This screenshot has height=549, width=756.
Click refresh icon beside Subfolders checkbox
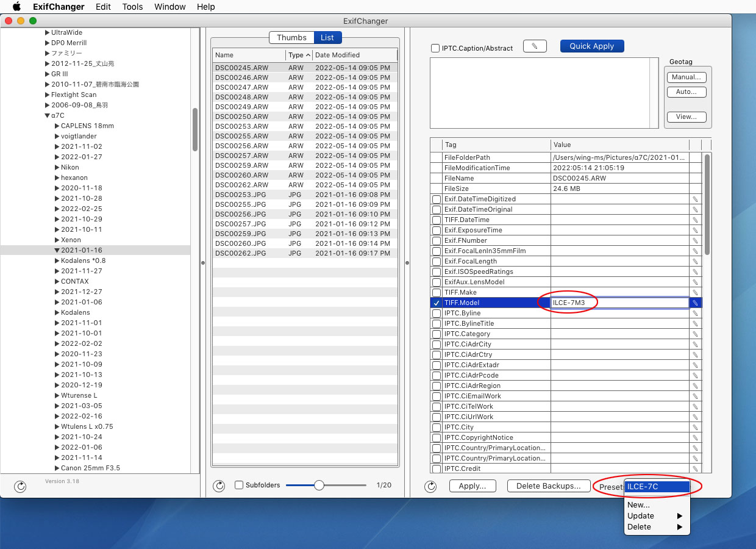pos(219,486)
